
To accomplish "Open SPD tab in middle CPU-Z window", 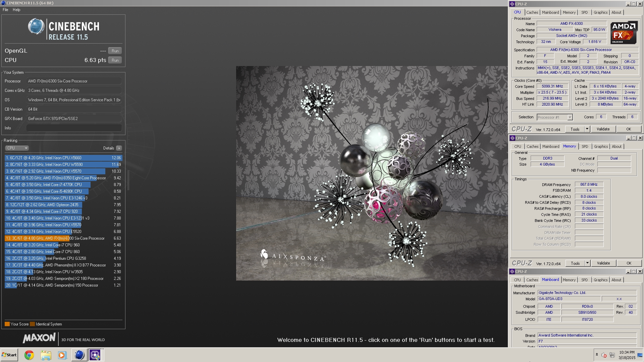I will (585, 146).
